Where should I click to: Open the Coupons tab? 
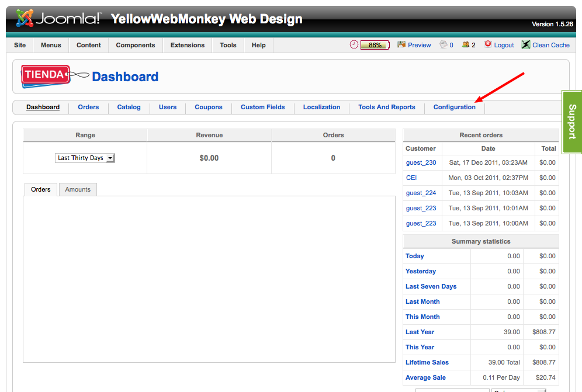click(209, 107)
